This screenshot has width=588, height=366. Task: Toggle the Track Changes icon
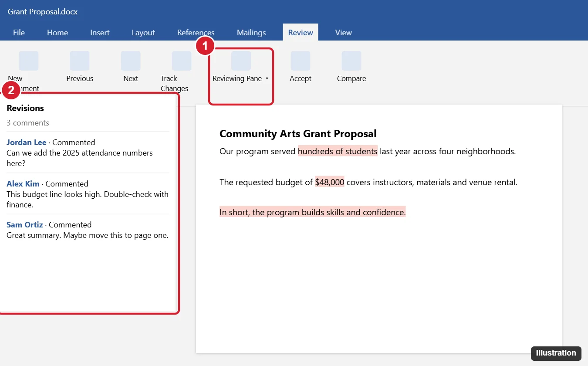click(182, 61)
